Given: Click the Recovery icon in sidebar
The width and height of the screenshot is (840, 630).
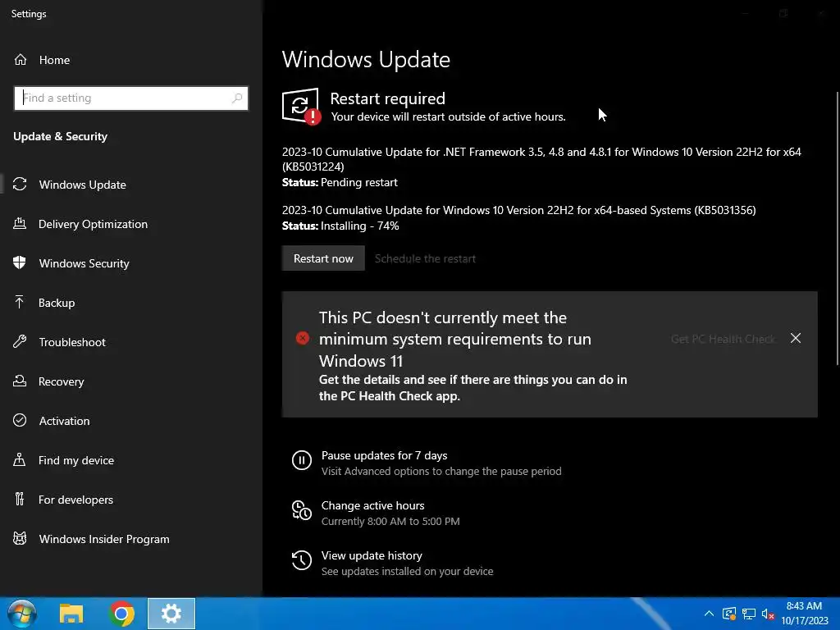Looking at the screenshot, I should tap(20, 381).
